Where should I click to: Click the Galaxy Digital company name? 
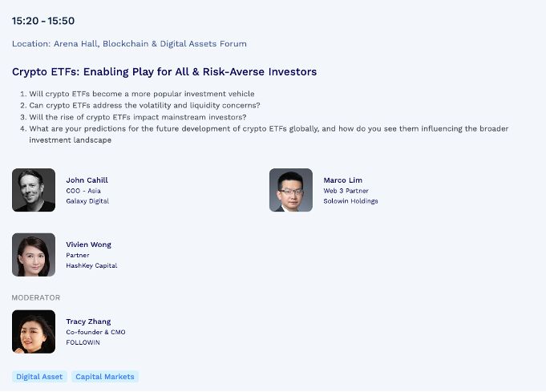pos(87,201)
